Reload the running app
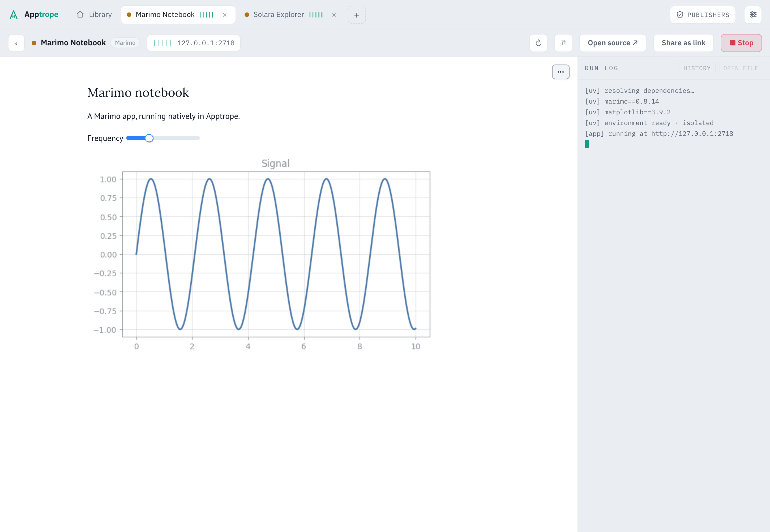 tap(538, 43)
